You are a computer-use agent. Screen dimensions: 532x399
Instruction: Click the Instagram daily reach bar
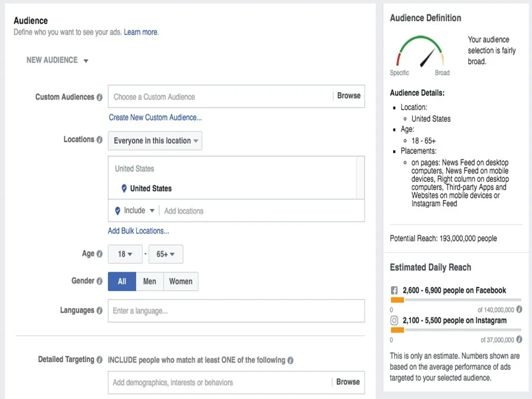[456, 330]
